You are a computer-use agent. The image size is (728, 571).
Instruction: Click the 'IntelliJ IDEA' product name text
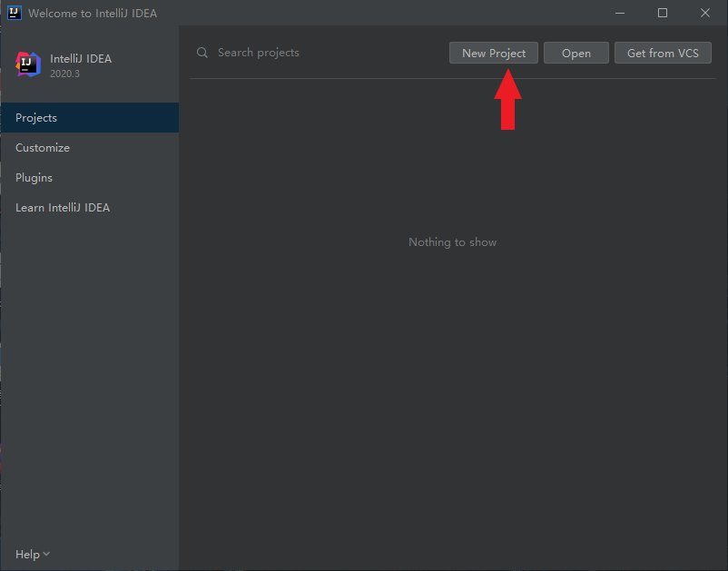[81, 59]
